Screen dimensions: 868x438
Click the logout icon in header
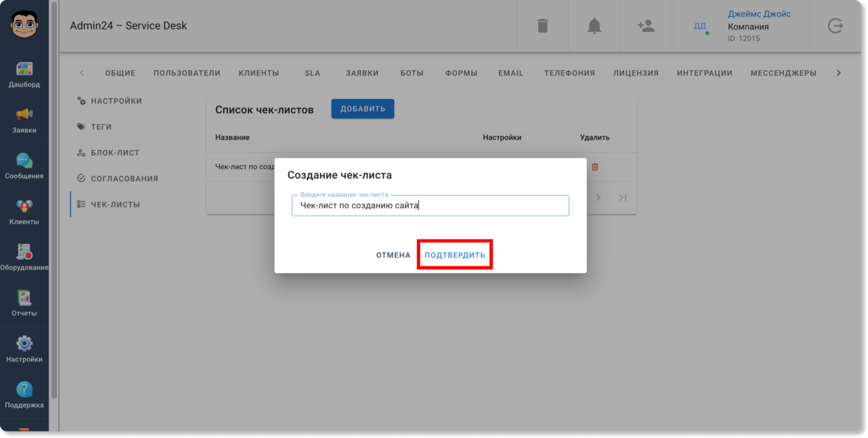pyautogui.click(x=836, y=26)
